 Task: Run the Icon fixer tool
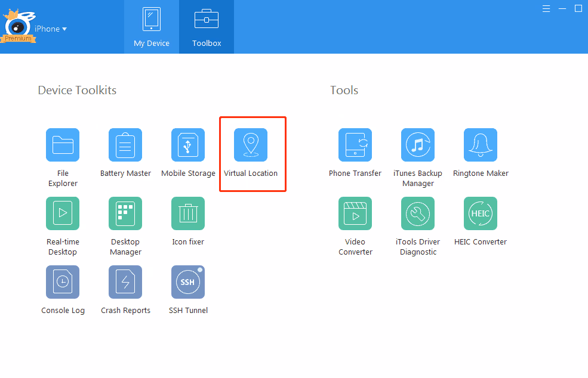(188, 213)
